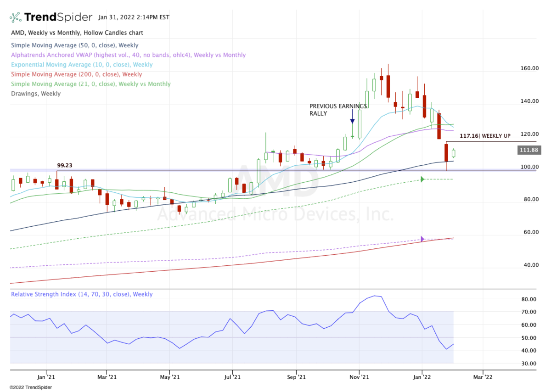Click the 99.23 price level label

click(65, 166)
